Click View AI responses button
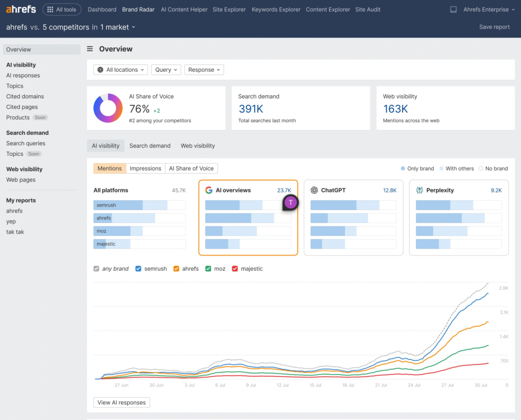The height and width of the screenshot is (420, 521). 122,402
